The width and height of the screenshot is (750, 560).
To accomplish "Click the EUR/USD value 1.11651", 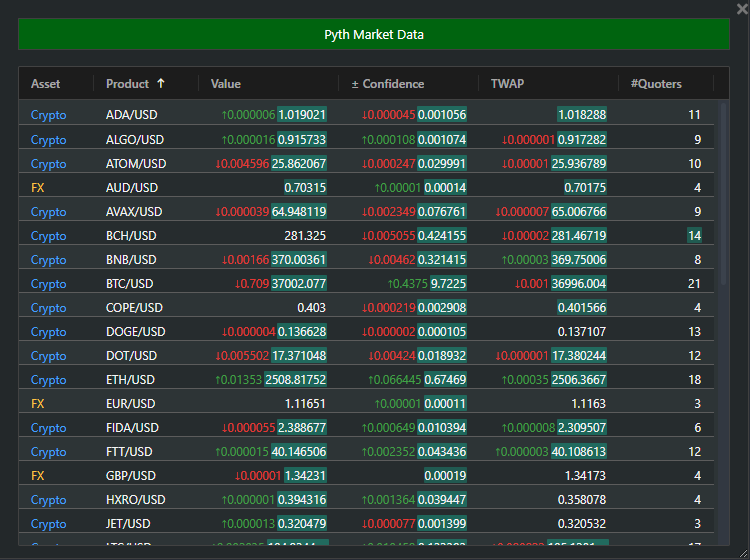I will point(305,404).
